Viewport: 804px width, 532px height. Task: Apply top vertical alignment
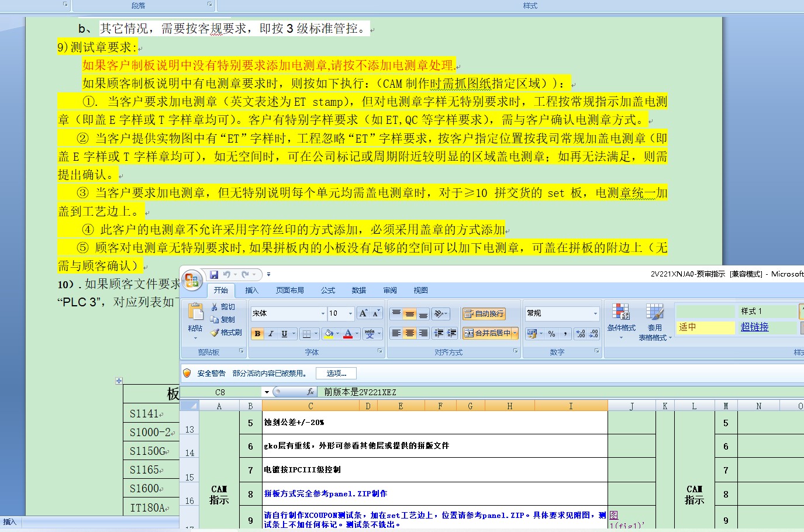pyautogui.click(x=396, y=314)
